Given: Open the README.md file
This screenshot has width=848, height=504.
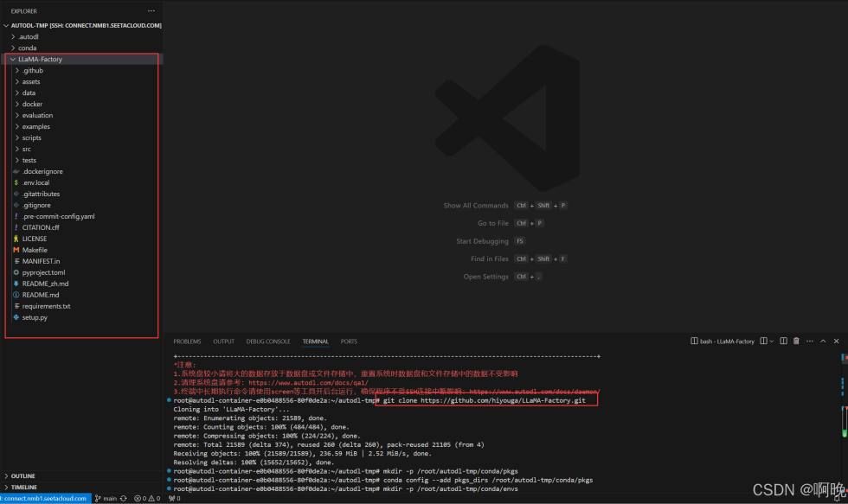Looking at the screenshot, I should (41, 295).
